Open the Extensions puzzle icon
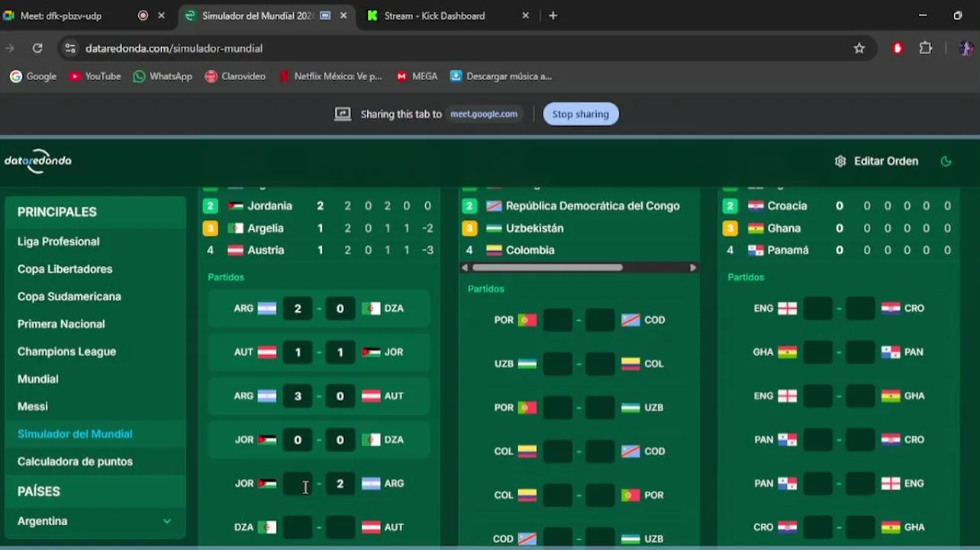This screenshot has width=980, height=550. click(925, 48)
